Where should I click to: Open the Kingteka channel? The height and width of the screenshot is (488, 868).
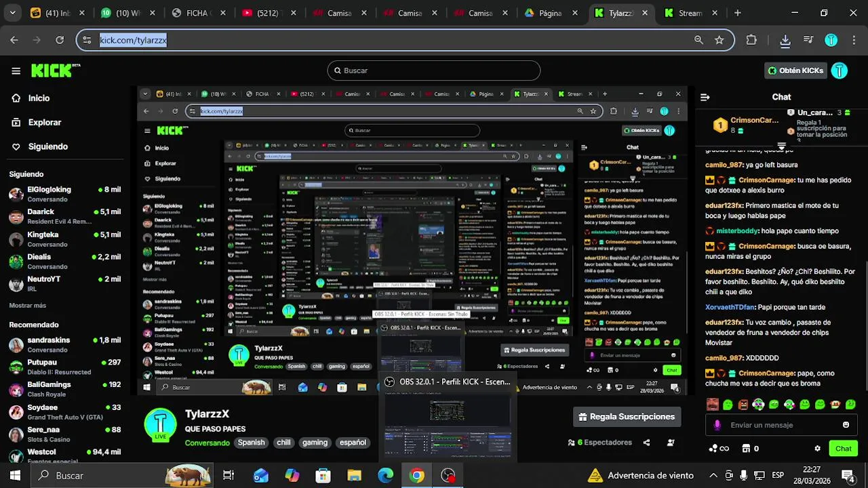tap(64, 239)
